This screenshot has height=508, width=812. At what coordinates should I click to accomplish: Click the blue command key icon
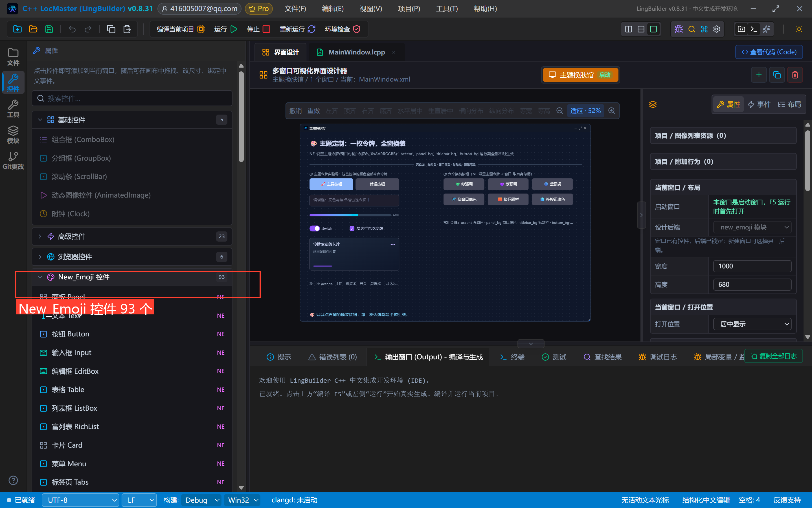click(x=704, y=29)
